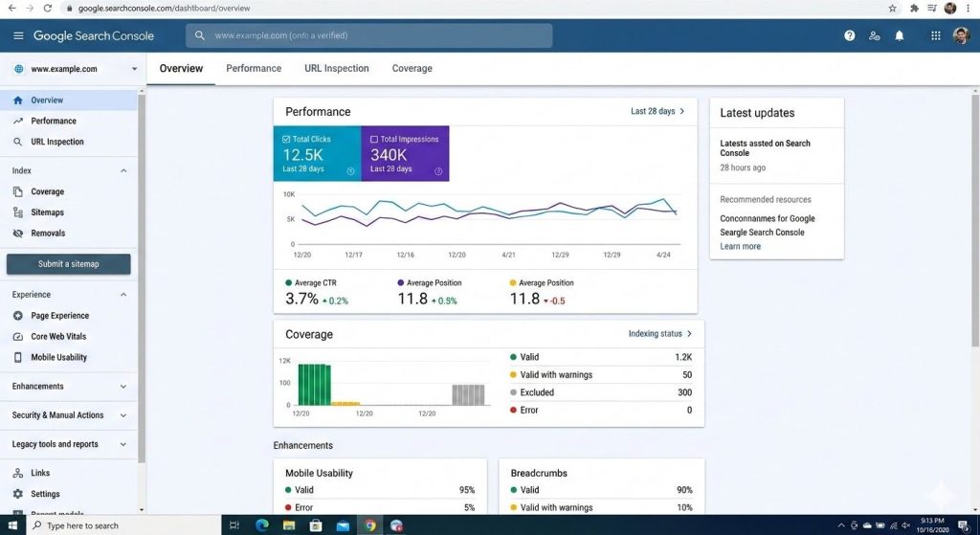This screenshot has height=535, width=980.
Task: Switch to the URL Inspection tab
Action: (337, 68)
